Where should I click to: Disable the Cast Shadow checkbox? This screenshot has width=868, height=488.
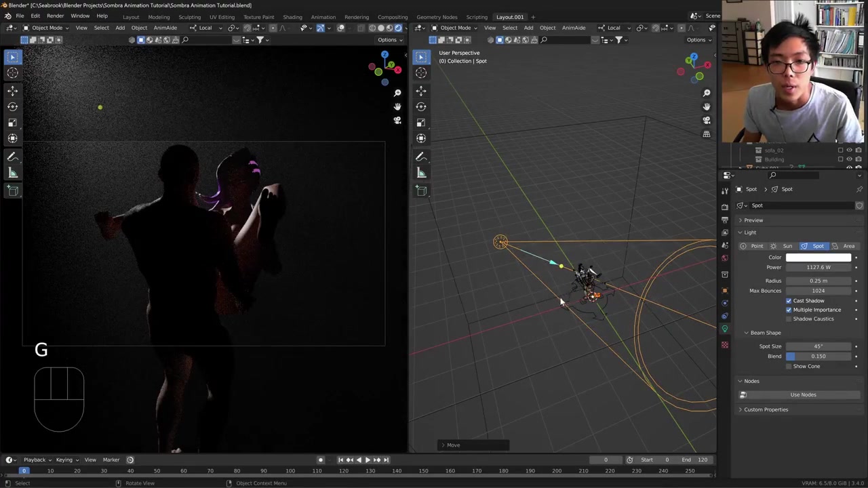(x=789, y=300)
